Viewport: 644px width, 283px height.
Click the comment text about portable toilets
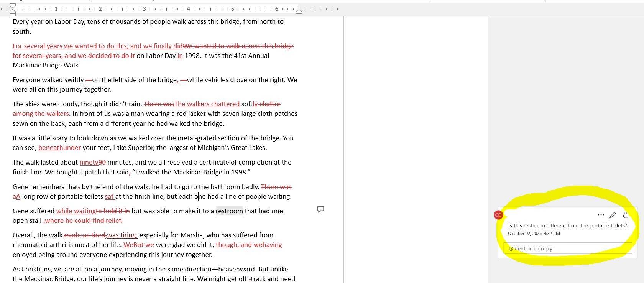pyautogui.click(x=567, y=225)
